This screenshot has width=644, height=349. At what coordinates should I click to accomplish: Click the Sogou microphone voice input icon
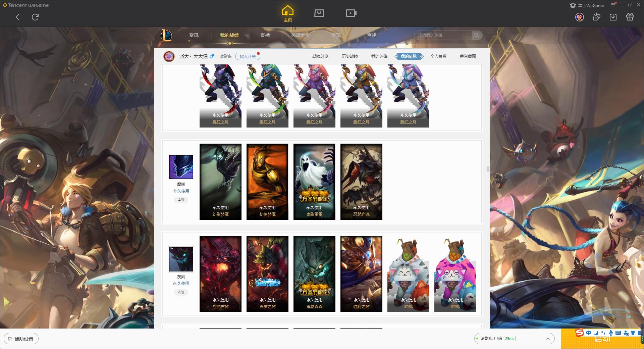611,333
